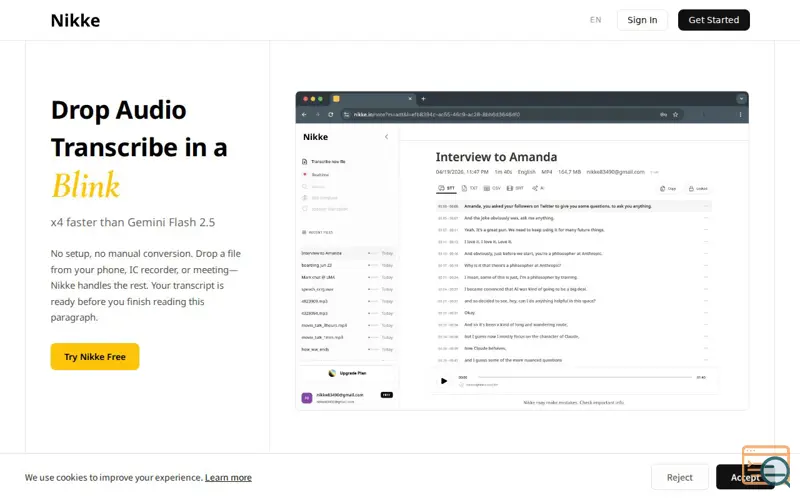Open the three-dot browser menu in demo
800x500 pixels.
pos(740,114)
